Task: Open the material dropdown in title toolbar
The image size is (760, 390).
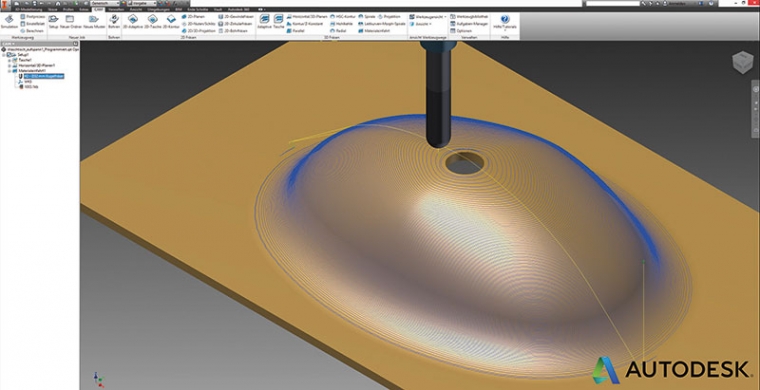Action: click(105, 3)
